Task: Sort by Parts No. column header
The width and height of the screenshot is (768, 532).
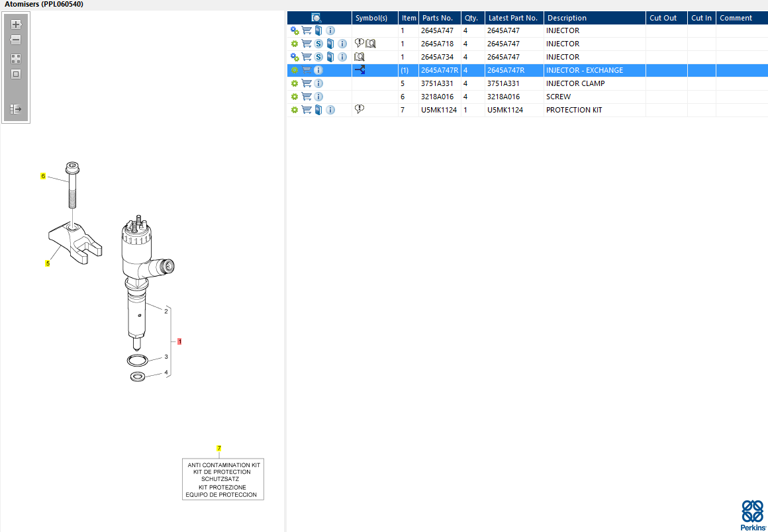Action: coord(440,18)
